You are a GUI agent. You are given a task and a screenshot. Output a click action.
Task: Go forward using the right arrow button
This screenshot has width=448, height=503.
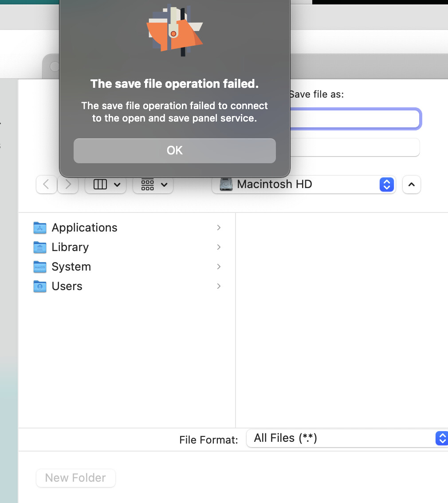click(x=68, y=185)
